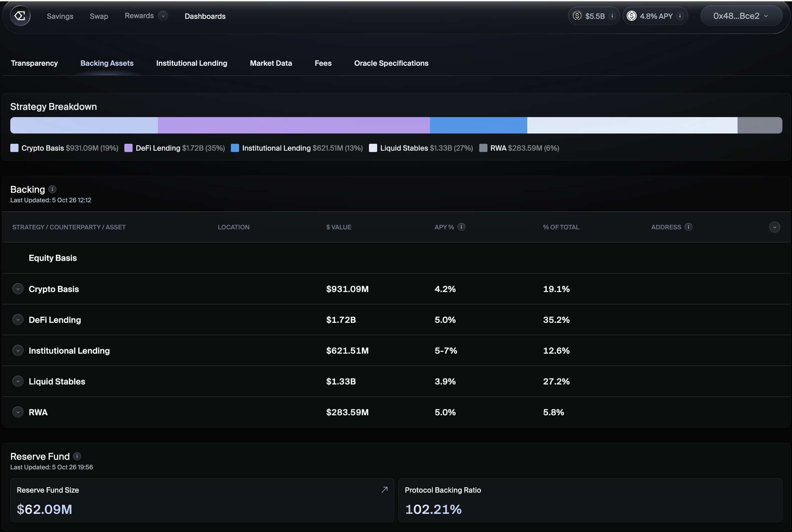792x532 pixels.
Task: Open the external link arrow on Reserve Fund Size
Action: (x=385, y=490)
